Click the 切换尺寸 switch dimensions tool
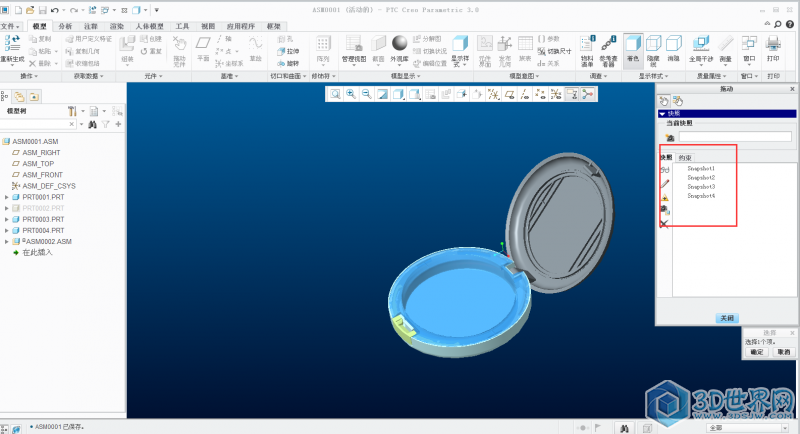The height and width of the screenshot is (434, 800). click(x=555, y=51)
